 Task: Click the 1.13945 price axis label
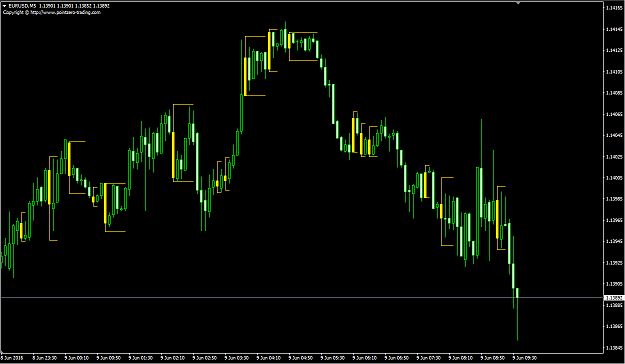[614, 241]
